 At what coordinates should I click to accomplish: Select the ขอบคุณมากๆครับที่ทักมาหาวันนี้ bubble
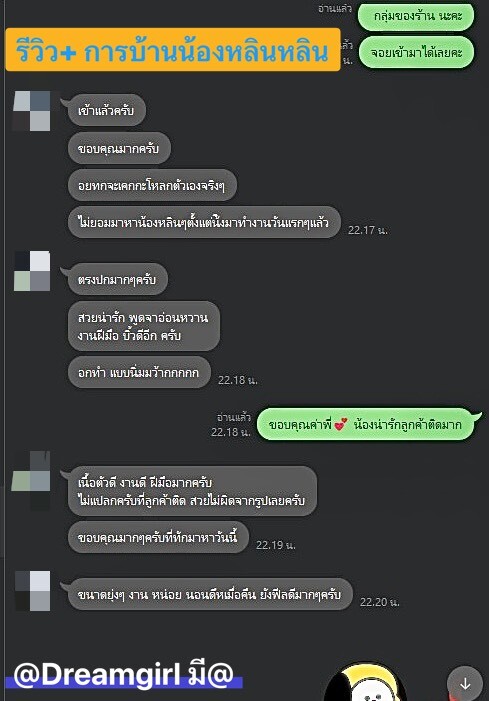(x=158, y=537)
